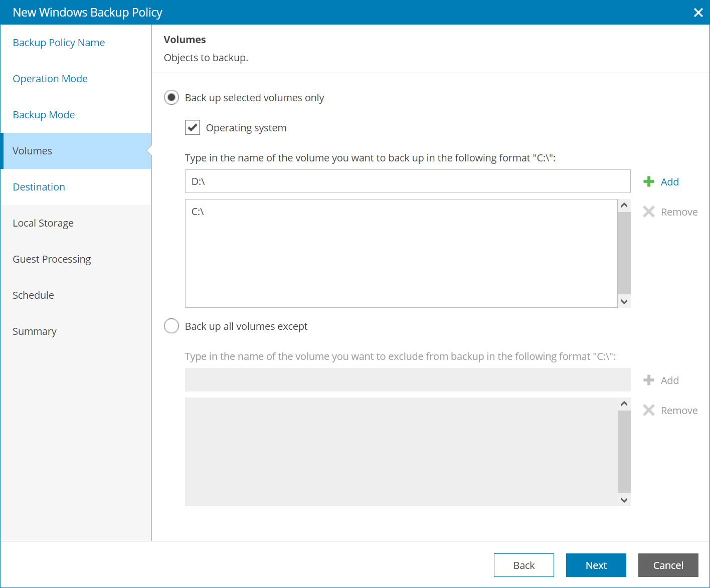Uncheck the Operating system checkbox
The image size is (710, 588).
pos(193,127)
